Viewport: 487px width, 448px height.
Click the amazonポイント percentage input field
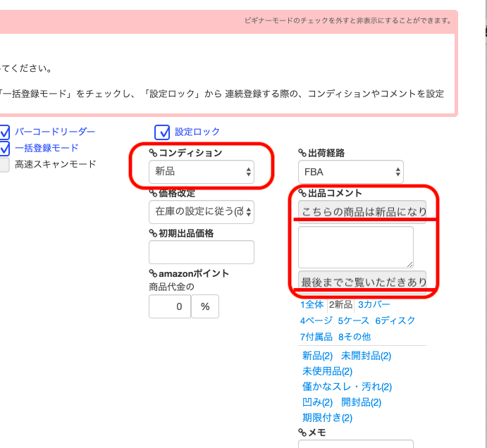170,306
